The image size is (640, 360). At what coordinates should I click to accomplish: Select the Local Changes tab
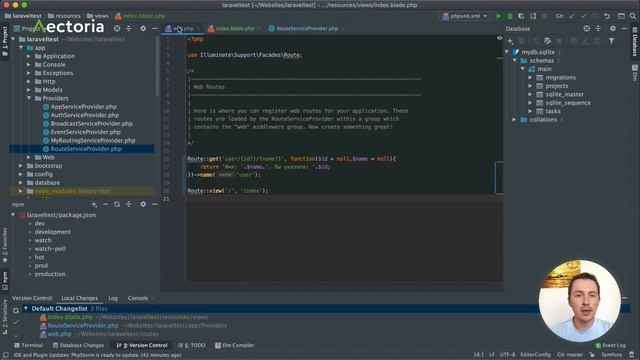tap(80, 298)
